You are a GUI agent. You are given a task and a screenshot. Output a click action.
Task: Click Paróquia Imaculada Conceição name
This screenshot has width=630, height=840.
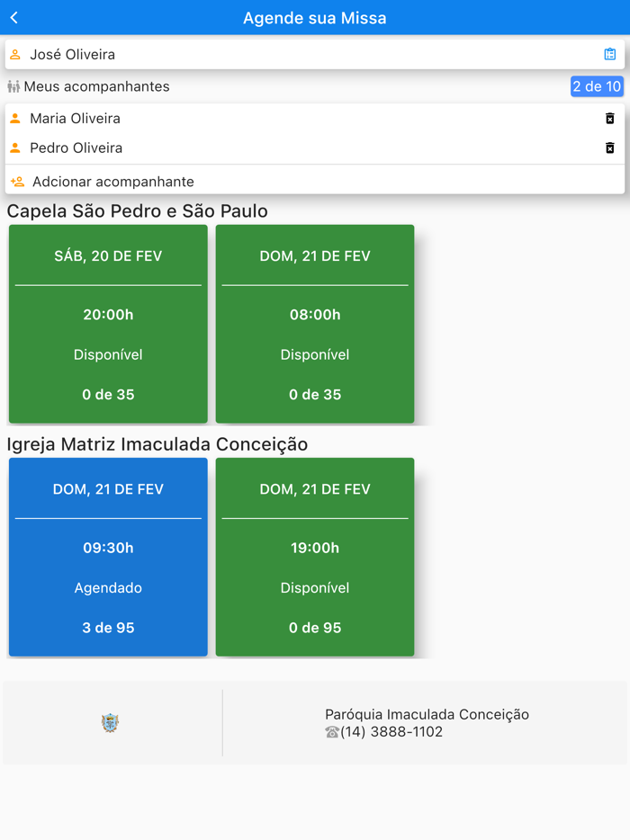point(427,715)
